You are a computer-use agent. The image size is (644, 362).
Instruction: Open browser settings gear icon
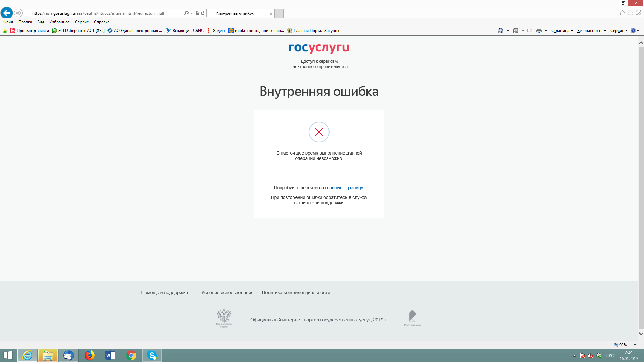click(x=639, y=13)
